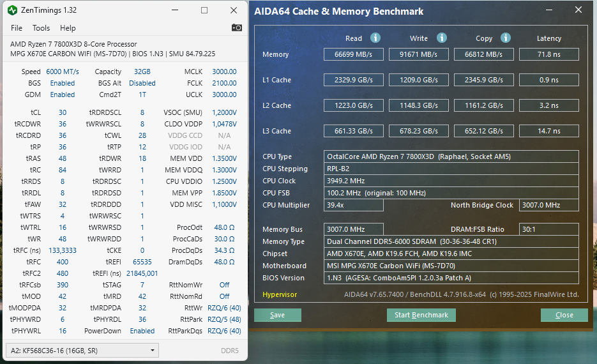Click the FCLK value 2100.00
This screenshot has height=364, width=597.
coord(224,83)
